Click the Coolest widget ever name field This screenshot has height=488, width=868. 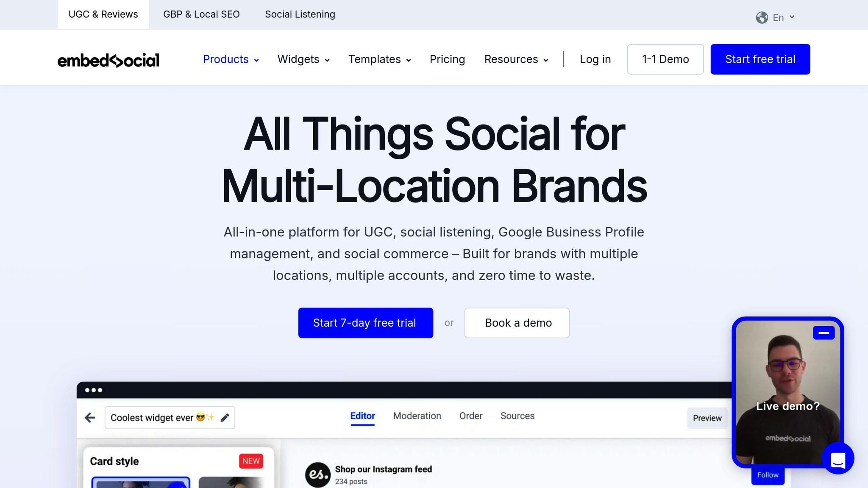pyautogui.click(x=170, y=418)
